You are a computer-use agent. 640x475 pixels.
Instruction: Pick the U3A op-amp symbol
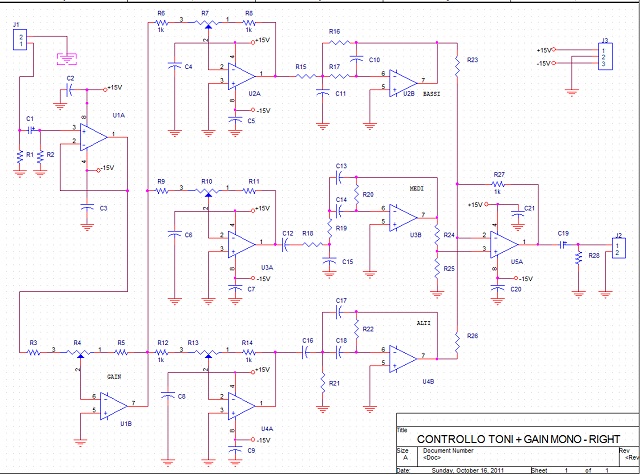(242, 243)
